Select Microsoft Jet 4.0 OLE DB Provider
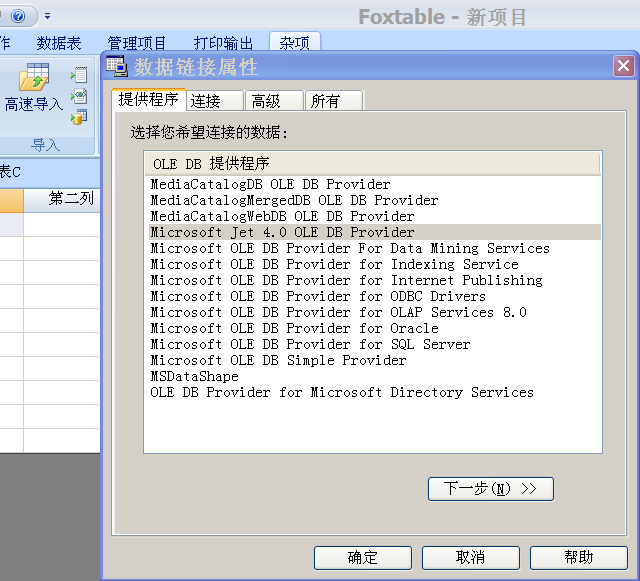Viewport: 640px width, 581px height. click(375, 232)
